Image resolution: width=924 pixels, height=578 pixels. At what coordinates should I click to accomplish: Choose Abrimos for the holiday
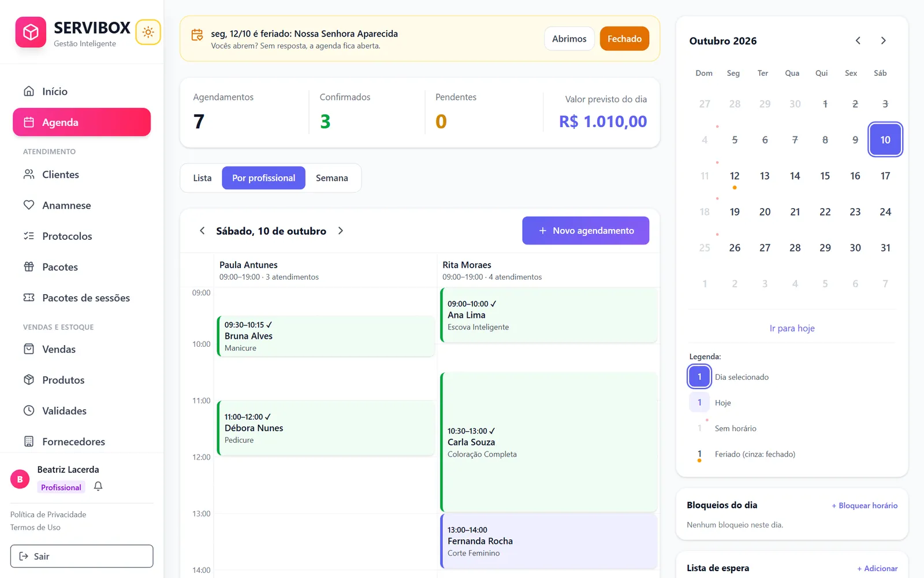pyautogui.click(x=569, y=39)
